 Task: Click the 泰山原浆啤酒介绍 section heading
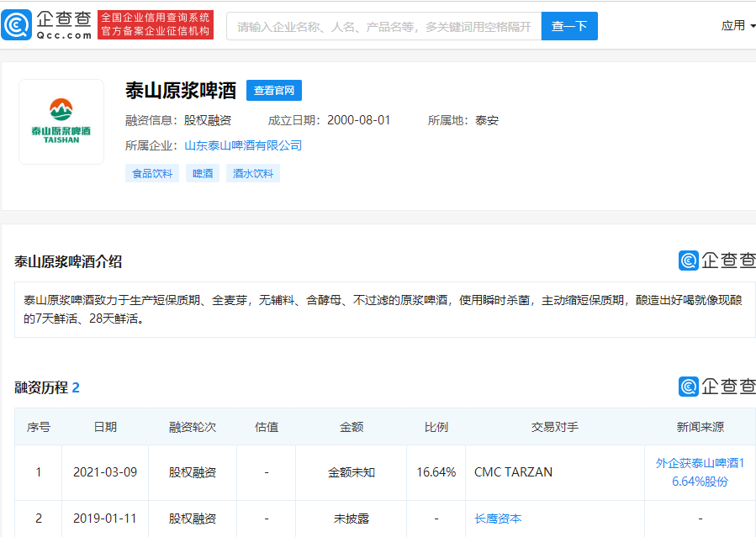click(x=68, y=262)
